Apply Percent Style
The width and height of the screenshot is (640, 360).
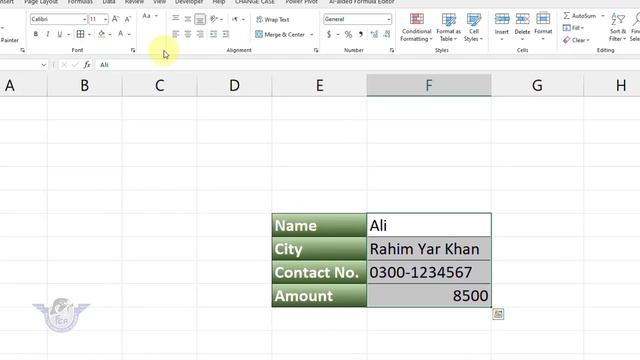348,35
